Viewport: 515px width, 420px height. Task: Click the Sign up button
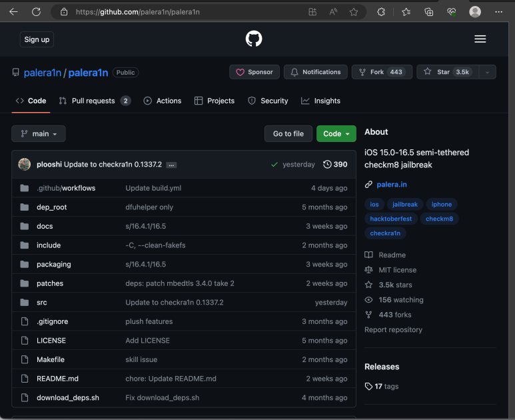[37, 39]
